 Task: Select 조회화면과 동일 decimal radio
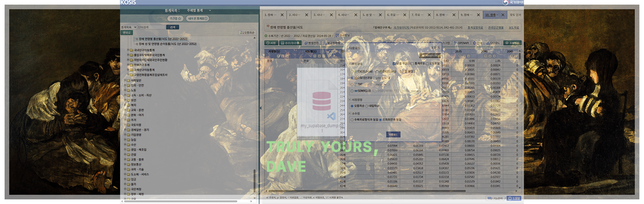coord(380,120)
